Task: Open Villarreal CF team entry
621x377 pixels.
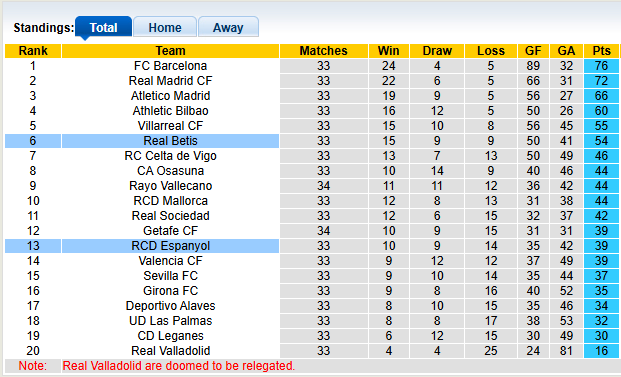Action: pos(170,126)
